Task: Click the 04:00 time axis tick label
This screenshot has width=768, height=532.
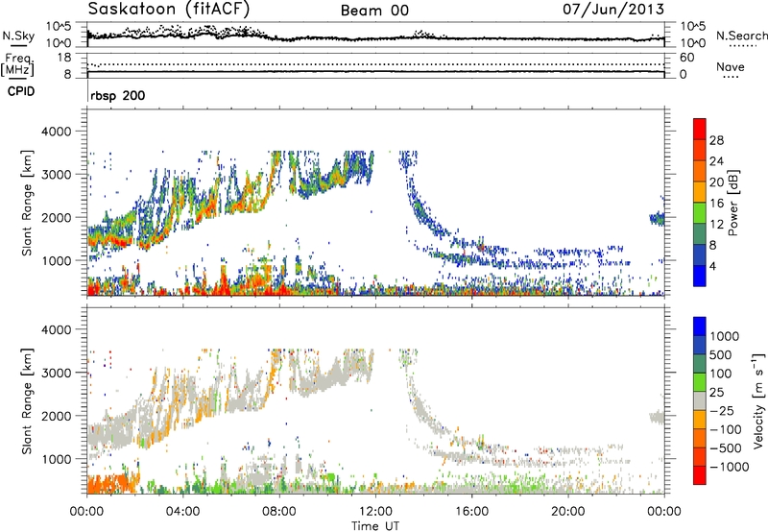Action: coord(183,512)
